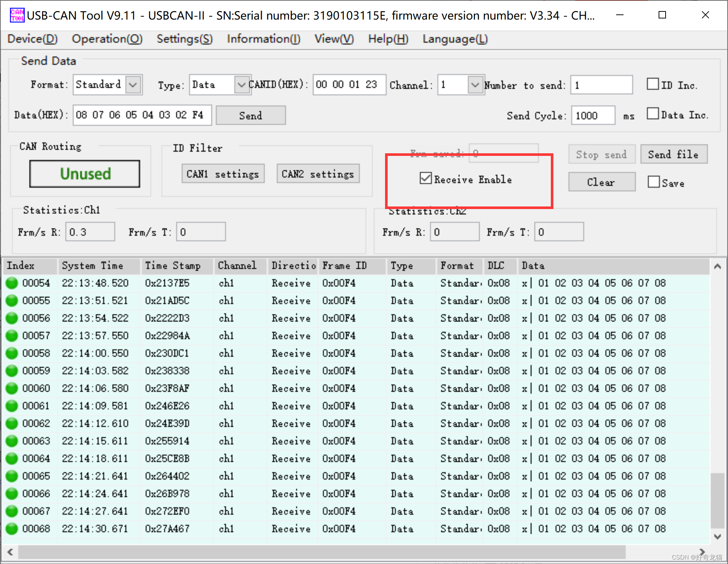
Task: Click the system time 22:14:30.671 cell
Action: (95, 529)
